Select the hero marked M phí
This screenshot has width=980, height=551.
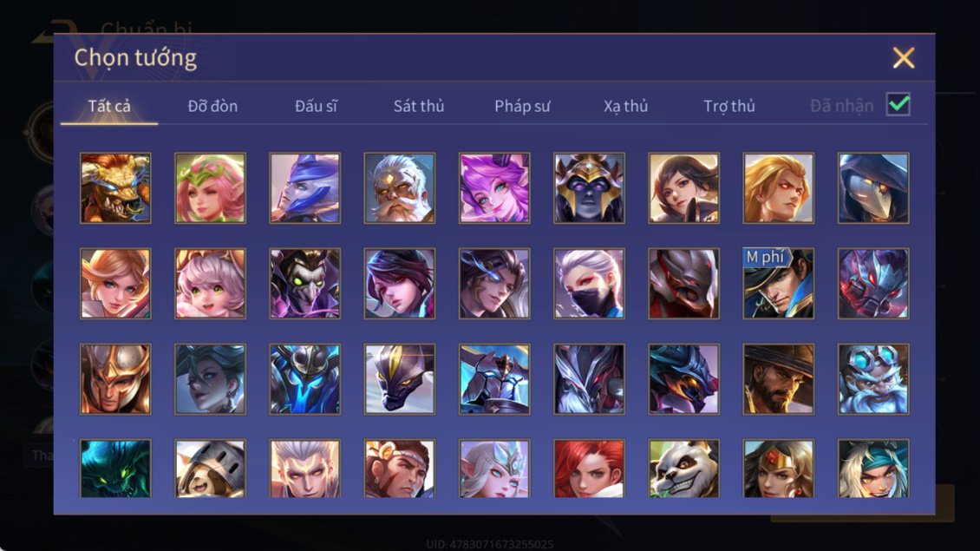[x=778, y=284]
